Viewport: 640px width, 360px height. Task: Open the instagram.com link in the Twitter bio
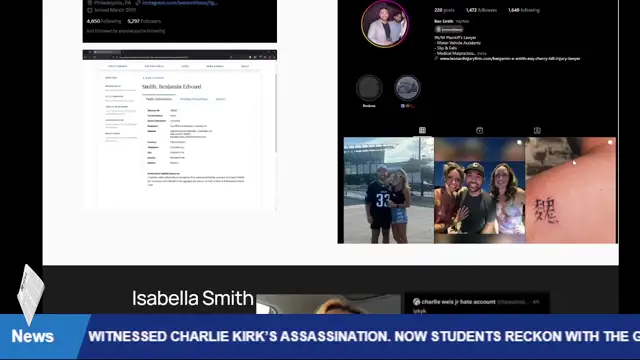click(180, 3)
